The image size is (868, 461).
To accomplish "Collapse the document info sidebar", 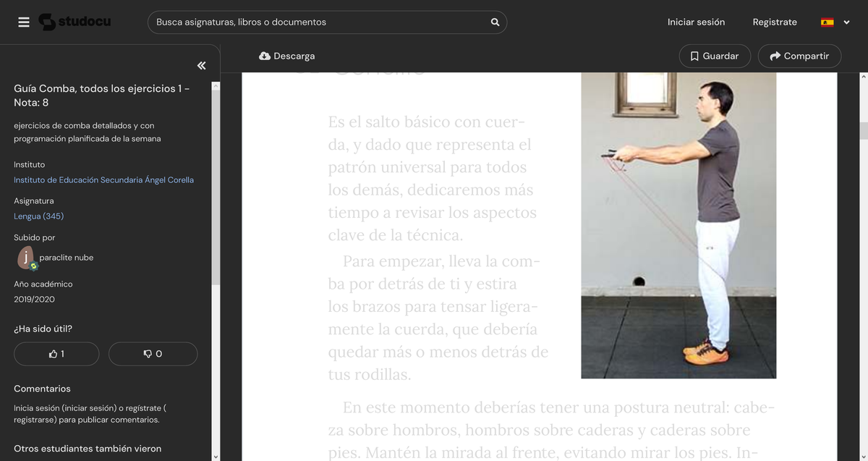I will [x=201, y=65].
